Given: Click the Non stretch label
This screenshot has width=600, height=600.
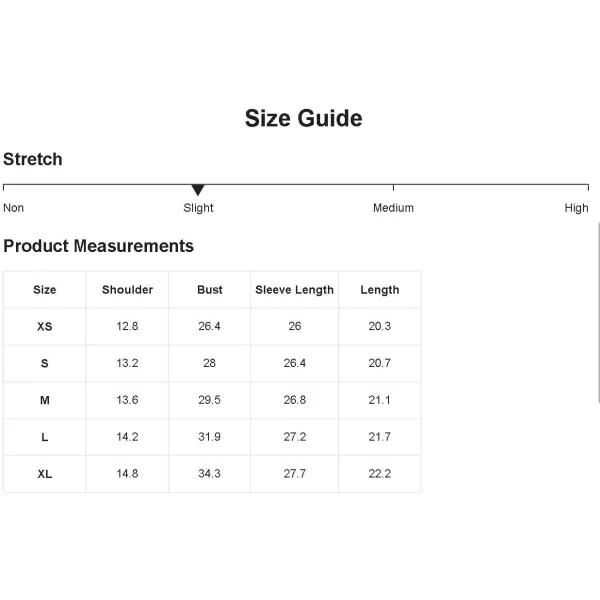Looking at the screenshot, I should 13,208.
